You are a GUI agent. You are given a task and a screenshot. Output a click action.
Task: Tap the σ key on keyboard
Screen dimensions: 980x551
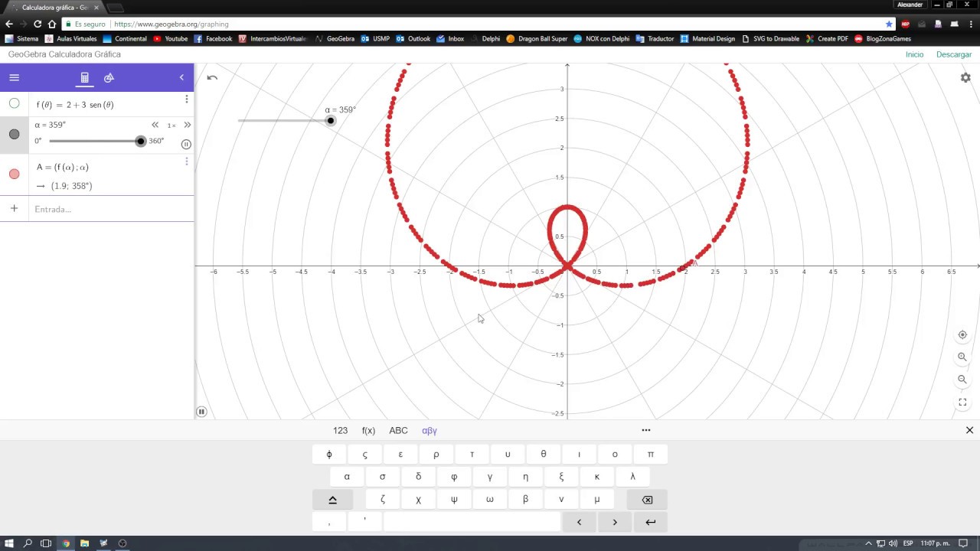click(x=383, y=477)
